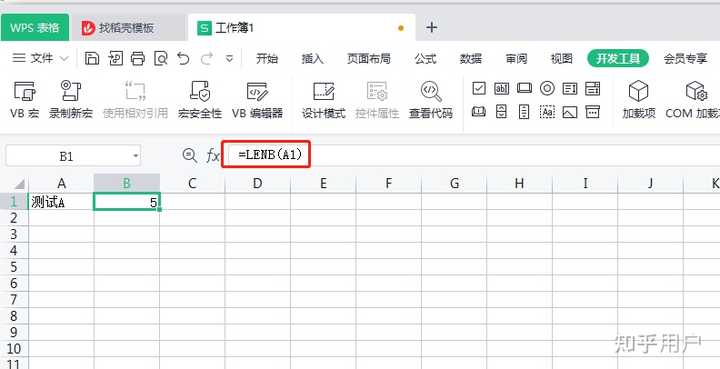The width and height of the screenshot is (720, 369).
Task: Open 宏安全性 macro security settings
Action: pos(200,100)
